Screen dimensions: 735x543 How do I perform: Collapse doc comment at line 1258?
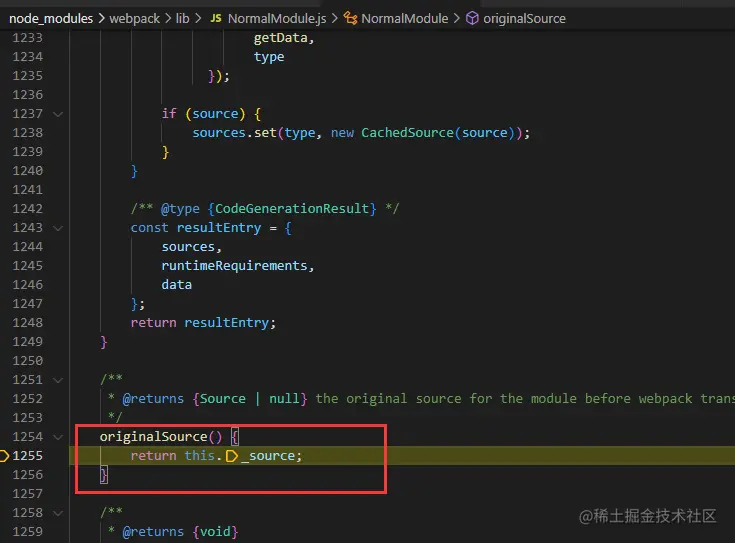(x=58, y=513)
